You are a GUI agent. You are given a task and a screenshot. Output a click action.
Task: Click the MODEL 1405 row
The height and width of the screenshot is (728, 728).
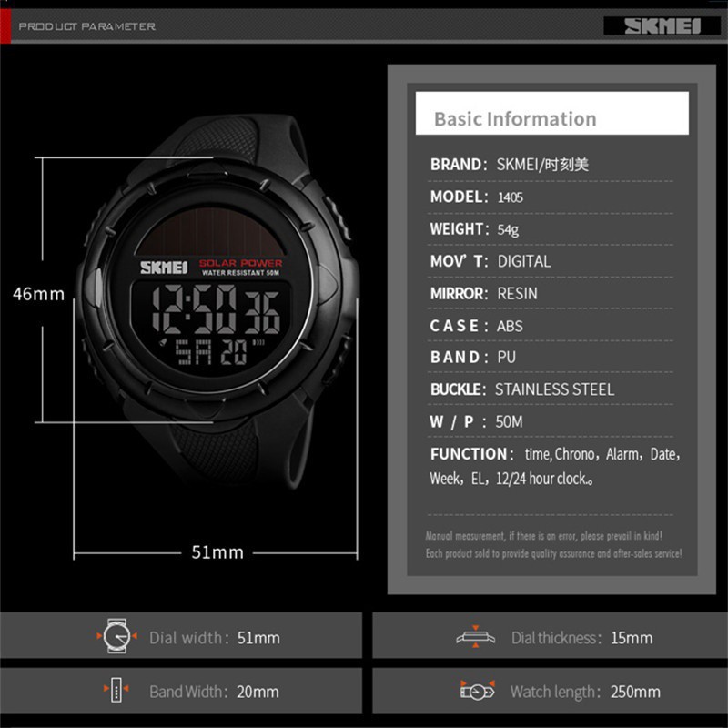[476, 197]
